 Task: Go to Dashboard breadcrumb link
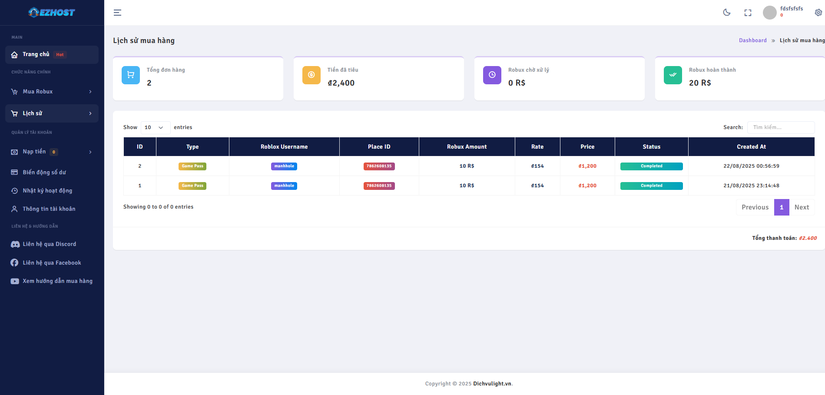752,40
